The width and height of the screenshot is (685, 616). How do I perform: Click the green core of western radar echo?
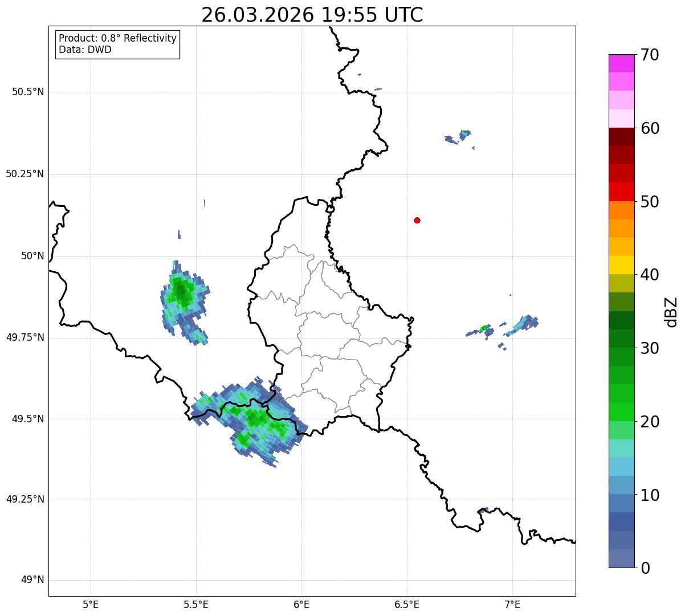click(182, 293)
